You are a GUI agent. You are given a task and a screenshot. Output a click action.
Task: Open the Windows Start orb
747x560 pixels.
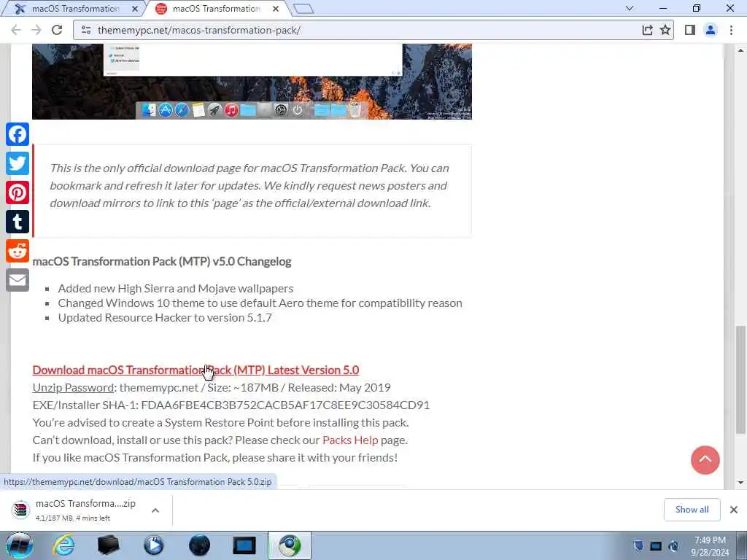19,545
